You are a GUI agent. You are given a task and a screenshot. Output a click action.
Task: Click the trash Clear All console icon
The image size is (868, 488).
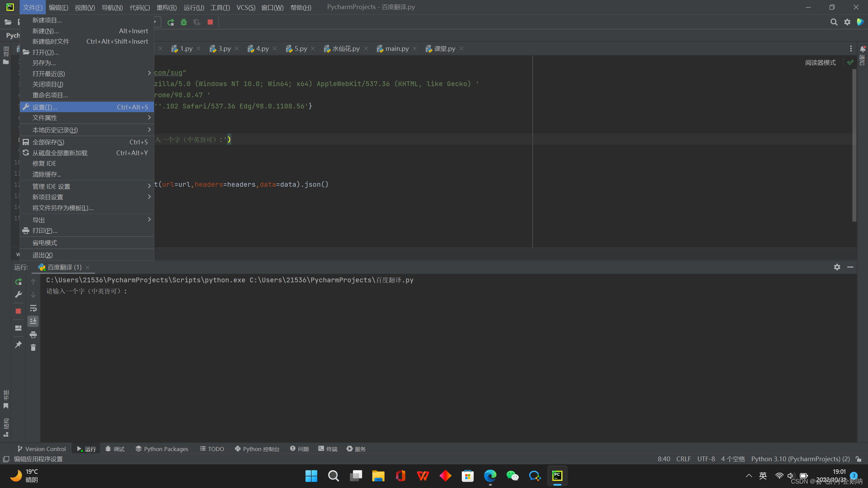tap(33, 347)
